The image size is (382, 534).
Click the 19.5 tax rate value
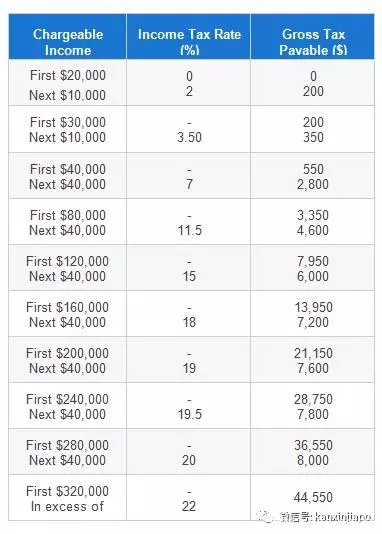pos(189,414)
